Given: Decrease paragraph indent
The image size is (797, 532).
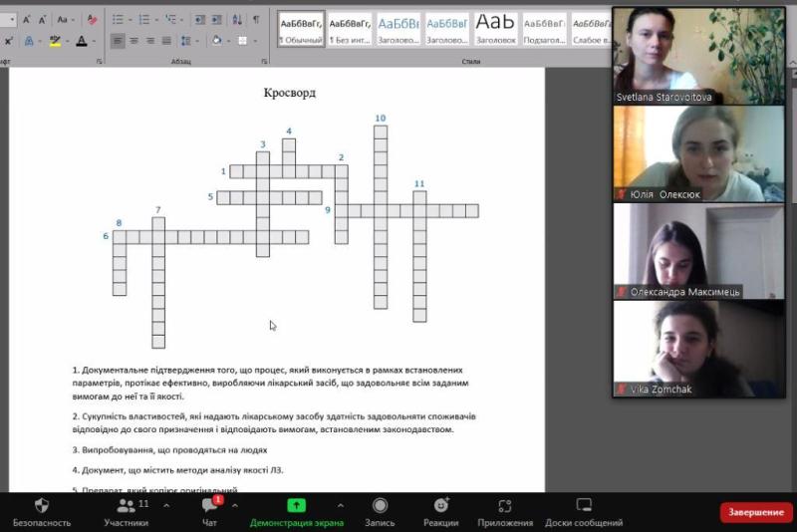Looking at the screenshot, I should [200, 20].
